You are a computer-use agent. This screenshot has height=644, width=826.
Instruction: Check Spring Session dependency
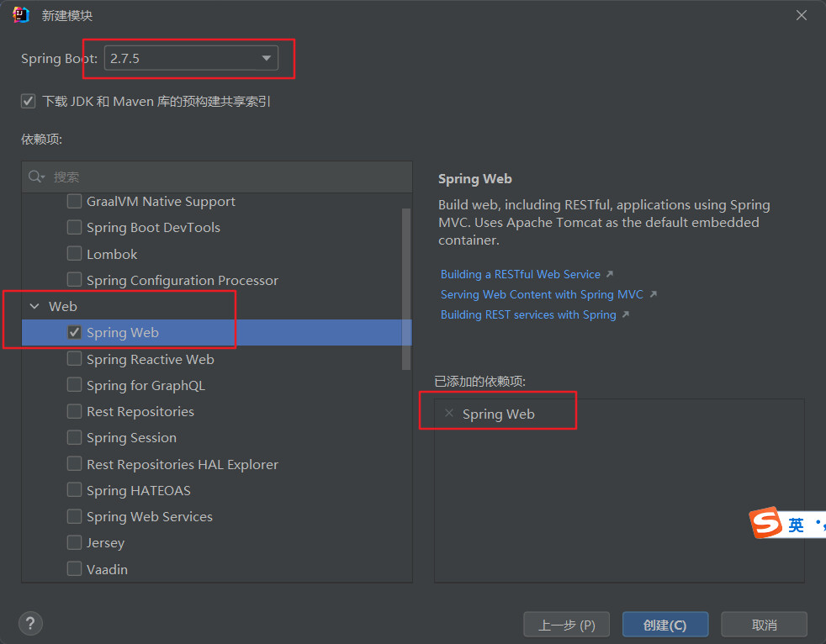[74, 437]
